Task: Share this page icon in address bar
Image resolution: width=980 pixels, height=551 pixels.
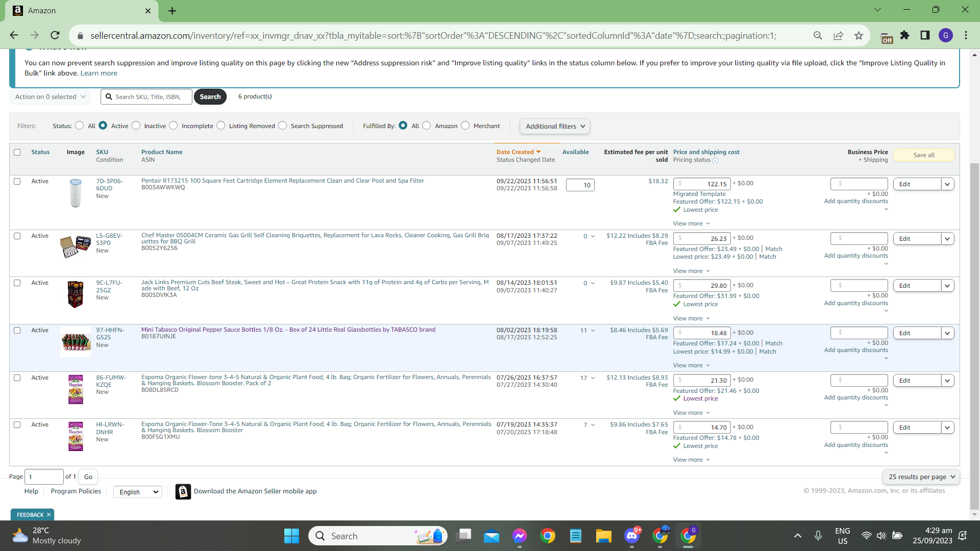Action: pyautogui.click(x=838, y=35)
